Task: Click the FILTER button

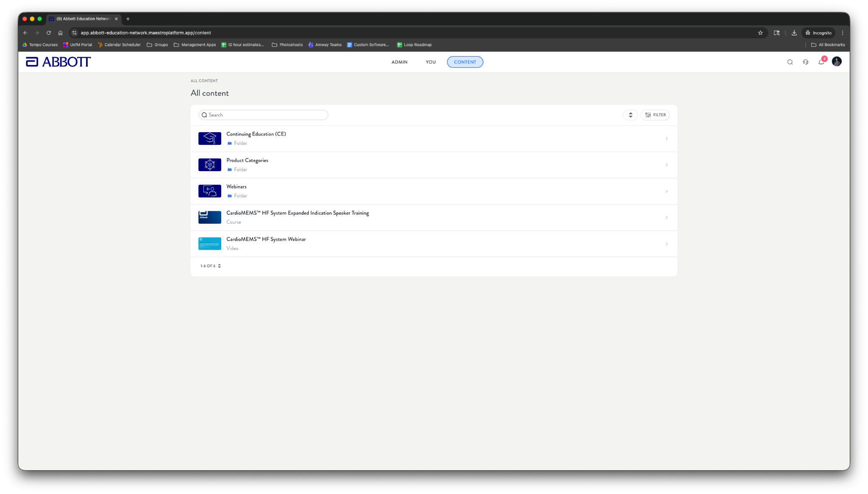Action: (655, 115)
